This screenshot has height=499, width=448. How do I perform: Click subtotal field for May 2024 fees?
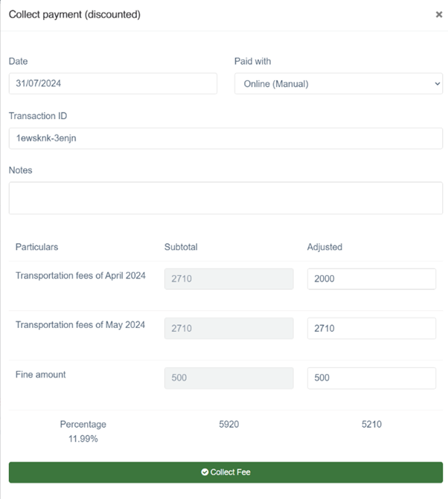click(229, 328)
